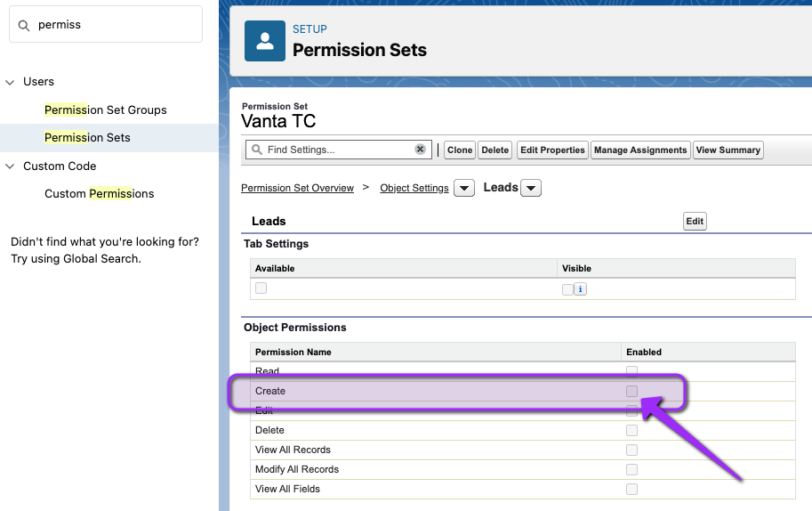Go to the Permission Set Overview link
The width and height of the screenshot is (812, 511).
click(x=297, y=188)
